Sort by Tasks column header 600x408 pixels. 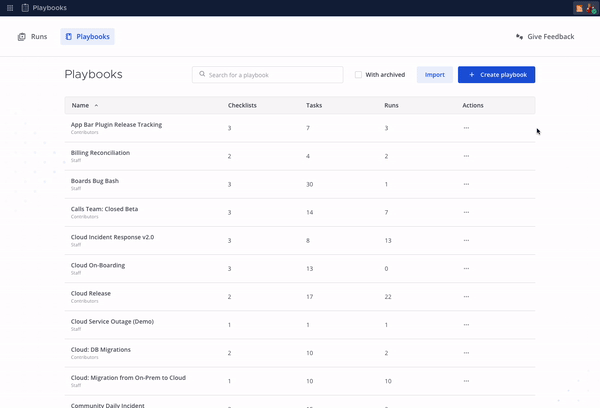(314, 105)
